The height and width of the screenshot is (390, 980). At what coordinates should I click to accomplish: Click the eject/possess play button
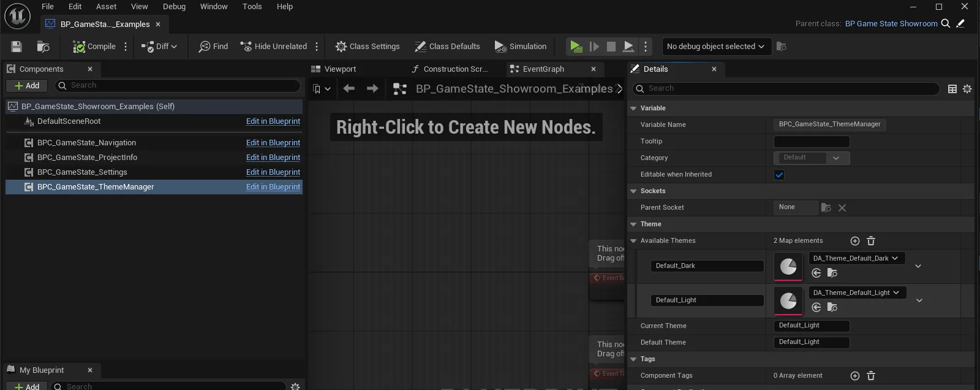pyautogui.click(x=628, y=47)
